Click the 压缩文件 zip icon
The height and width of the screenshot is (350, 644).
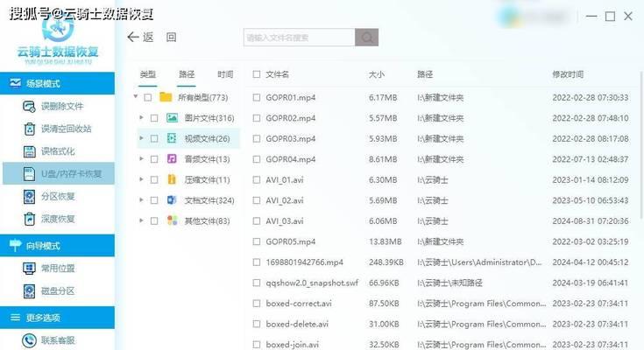[x=172, y=179]
